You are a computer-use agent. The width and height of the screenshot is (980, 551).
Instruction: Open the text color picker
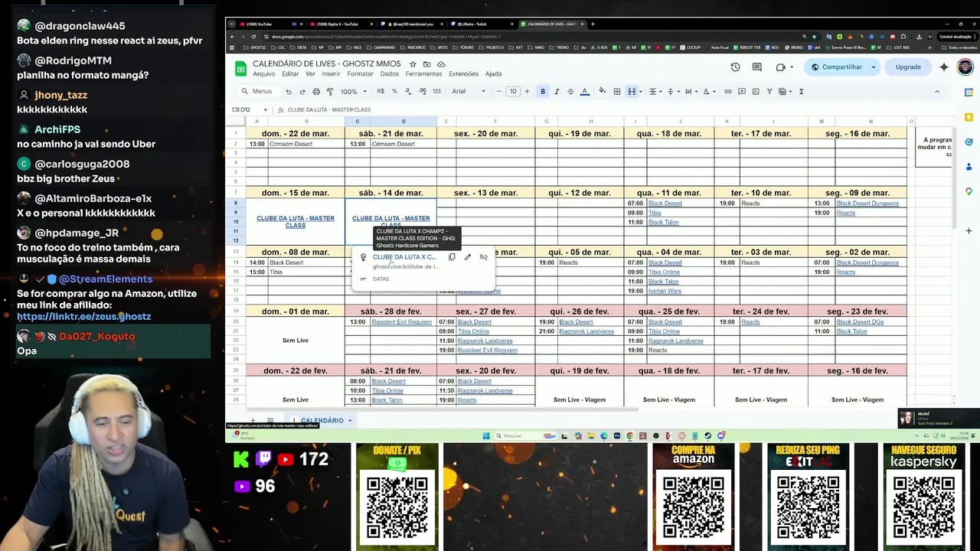[x=585, y=91]
